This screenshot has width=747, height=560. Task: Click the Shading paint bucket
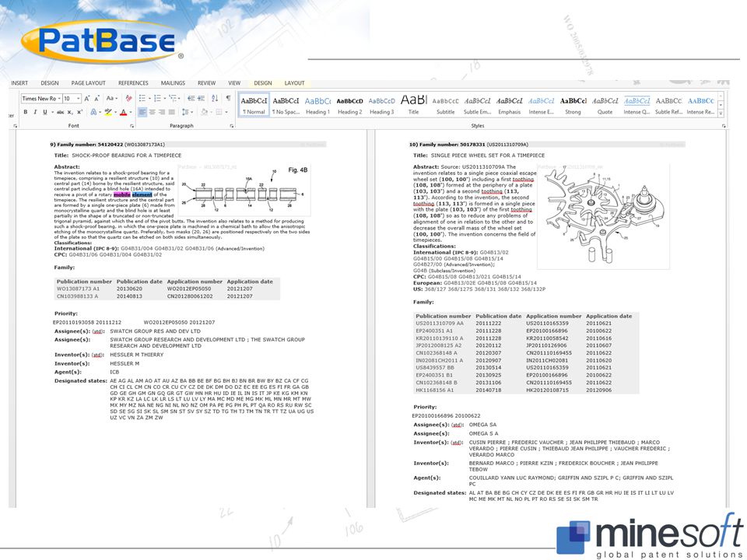coord(204,112)
